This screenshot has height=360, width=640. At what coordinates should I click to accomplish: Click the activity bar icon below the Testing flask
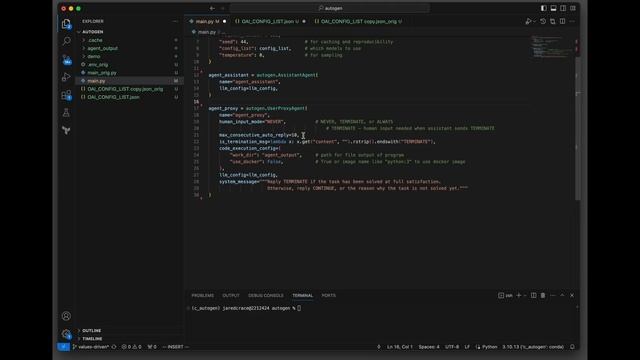tap(66, 131)
